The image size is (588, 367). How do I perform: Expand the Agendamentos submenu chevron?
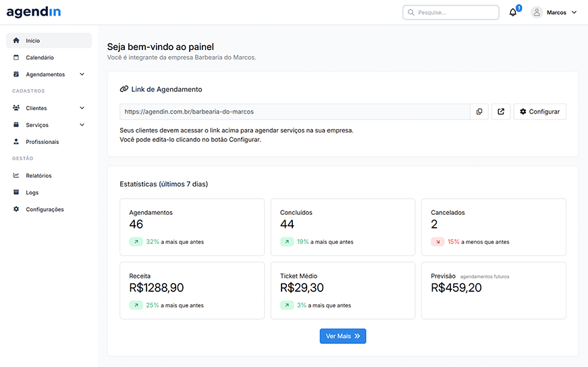pos(82,74)
